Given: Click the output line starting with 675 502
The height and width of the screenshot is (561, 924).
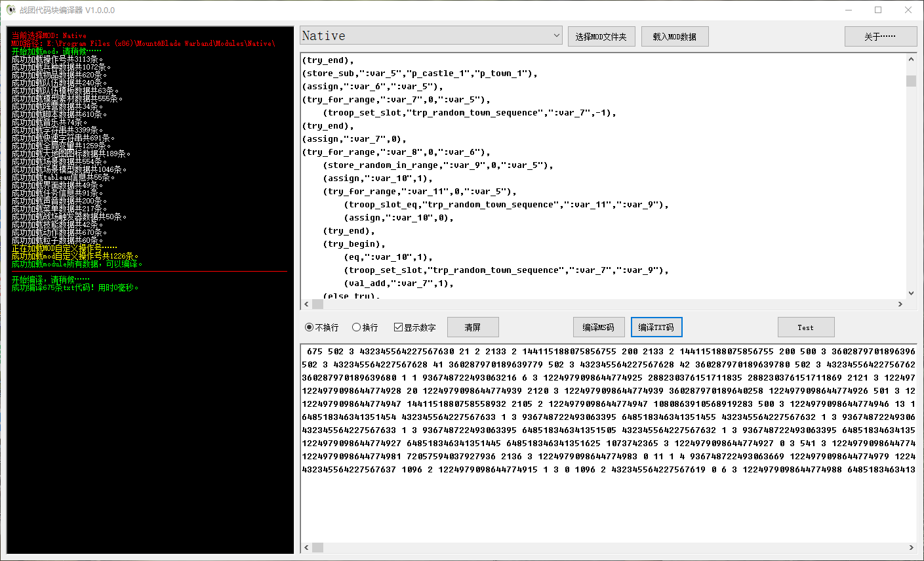Looking at the screenshot, I should click(609, 352).
